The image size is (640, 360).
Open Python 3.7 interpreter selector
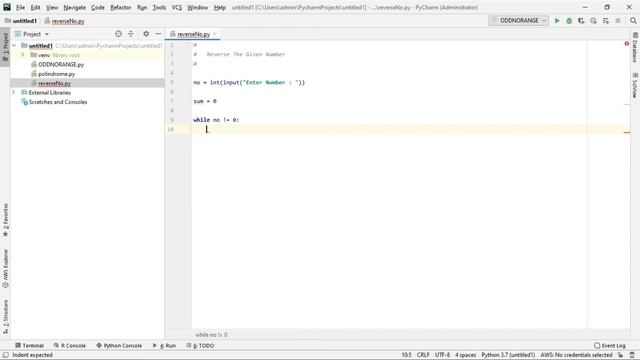click(x=508, y=355)
